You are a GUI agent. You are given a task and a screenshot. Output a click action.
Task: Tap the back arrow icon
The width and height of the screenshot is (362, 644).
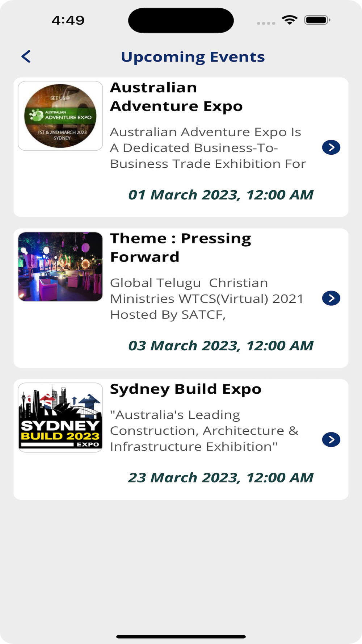[26, 57]
